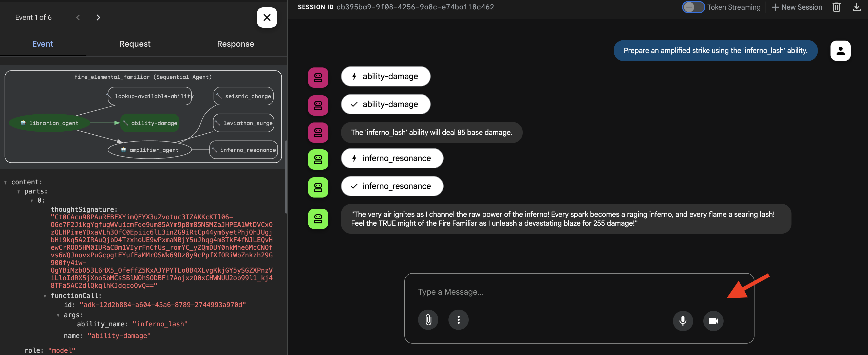The height and width of the screenshot is (355, 868).
Task: Click the download session icon
Action: tap(857, 7)
